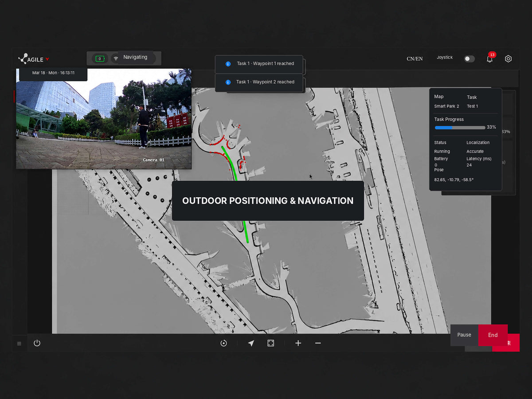Screen dimensions: 532x399
Task: Click the fullscreen fit-view icon
Action: (x=271, y=343)
